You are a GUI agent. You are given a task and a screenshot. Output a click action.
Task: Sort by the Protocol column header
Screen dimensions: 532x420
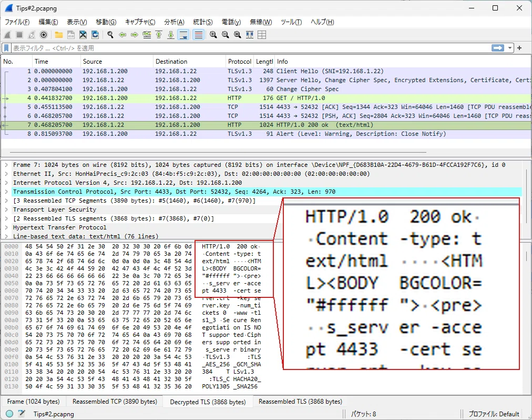[x=240, y=62]
